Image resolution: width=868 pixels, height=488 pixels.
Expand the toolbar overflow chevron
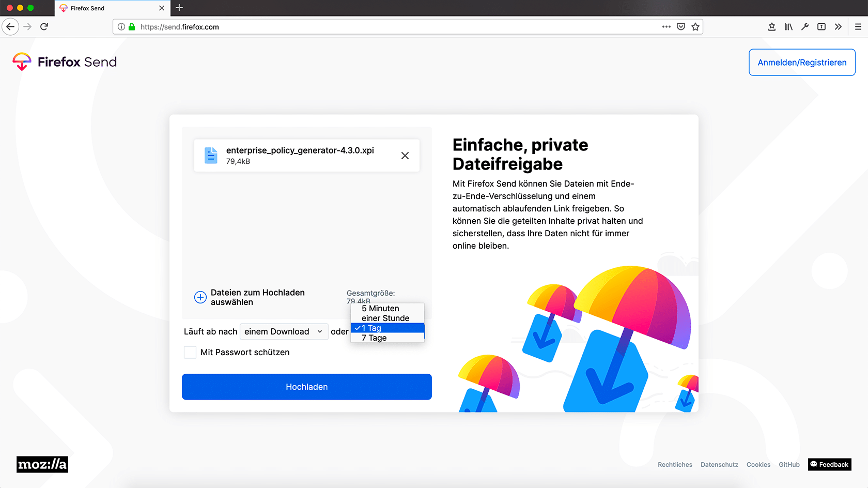coord(838,27)
